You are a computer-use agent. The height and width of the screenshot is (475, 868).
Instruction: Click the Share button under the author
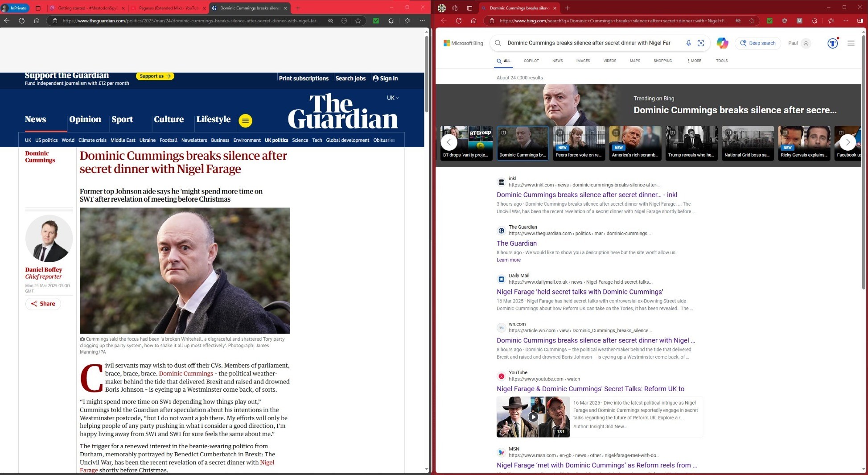click(x=43, y=304)
